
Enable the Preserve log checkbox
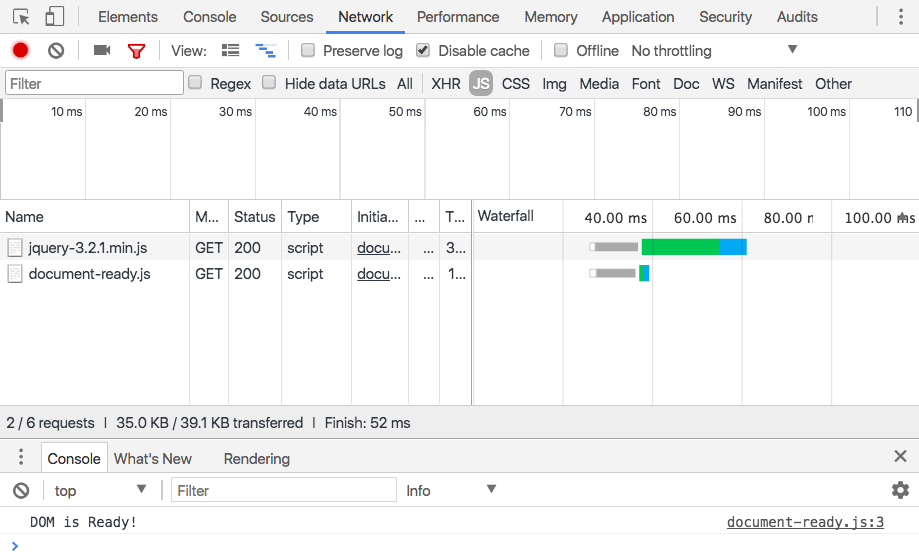click(308, 50)
